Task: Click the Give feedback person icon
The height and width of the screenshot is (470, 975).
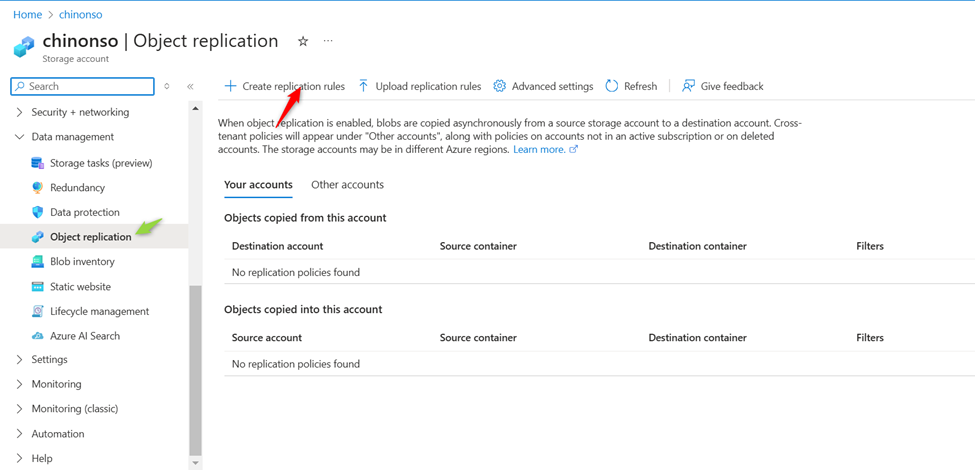Action: (x=688, y=86)
